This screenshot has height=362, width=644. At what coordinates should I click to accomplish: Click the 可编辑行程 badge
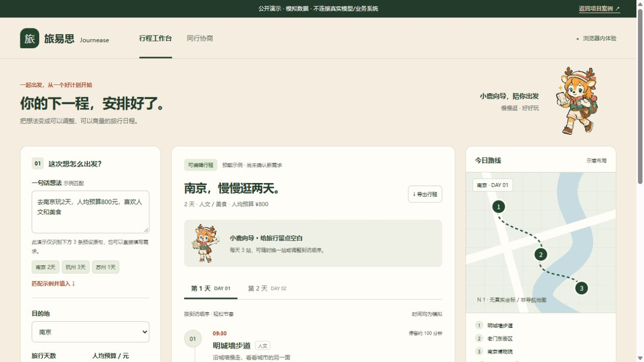pyautogui.click(x=201, y=165)
